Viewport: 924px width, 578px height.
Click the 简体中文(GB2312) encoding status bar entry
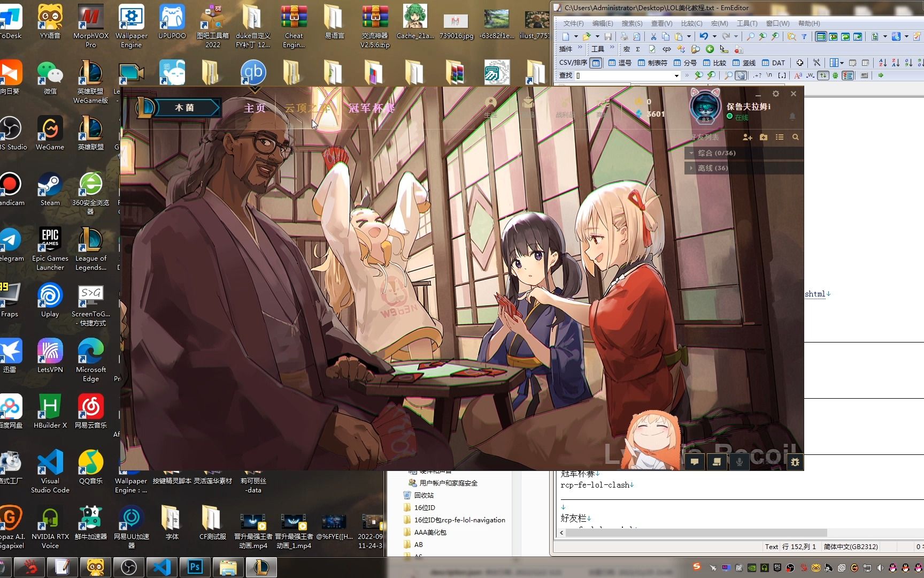851,546
